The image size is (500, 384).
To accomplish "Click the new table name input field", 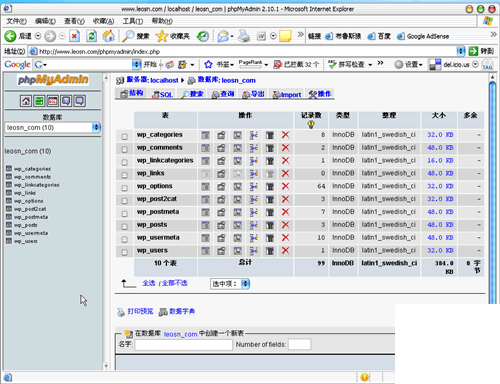I will click(184, 345).
